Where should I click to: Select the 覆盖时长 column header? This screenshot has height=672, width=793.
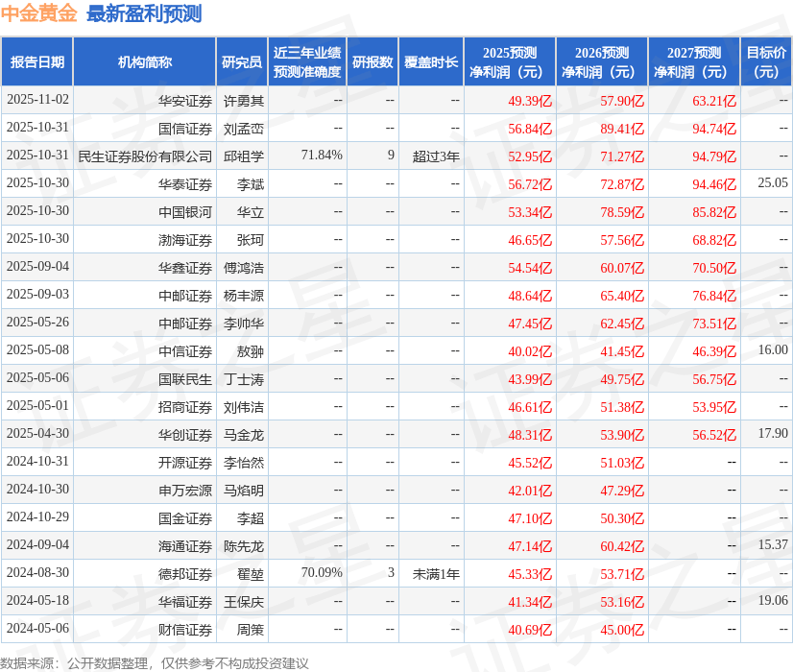click(431, 62)
